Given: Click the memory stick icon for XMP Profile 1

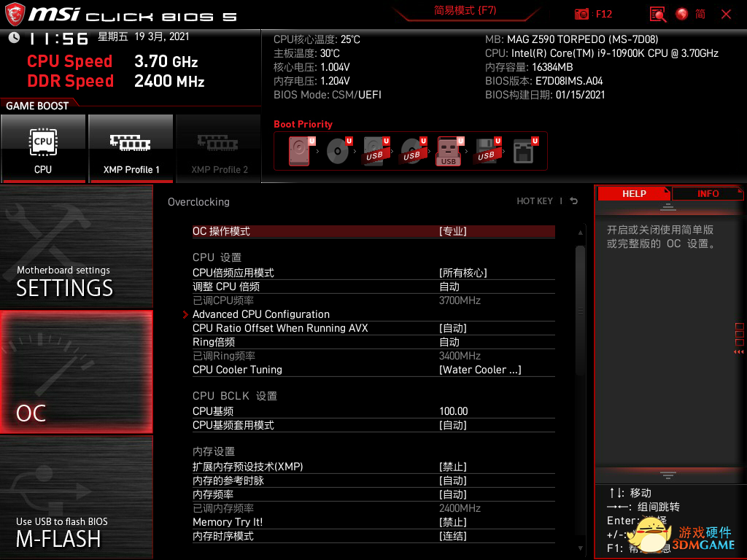Looking at the screenshot, I should tap(130, 142).
